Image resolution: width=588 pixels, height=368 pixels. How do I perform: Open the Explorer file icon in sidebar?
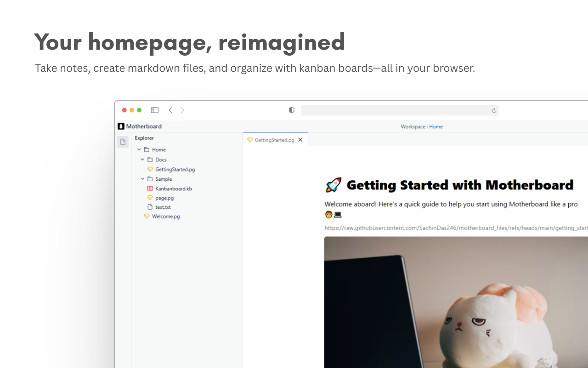coord(123,142)
